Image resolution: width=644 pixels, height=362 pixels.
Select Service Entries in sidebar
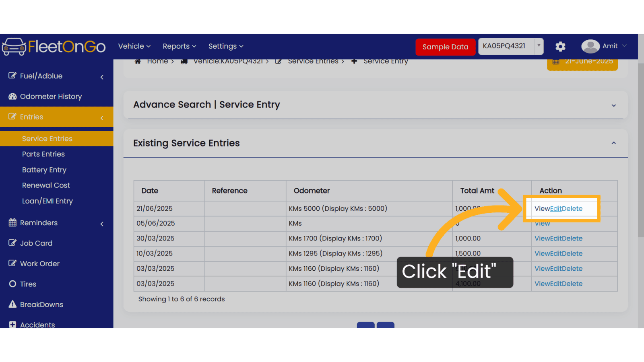point(47,138)
